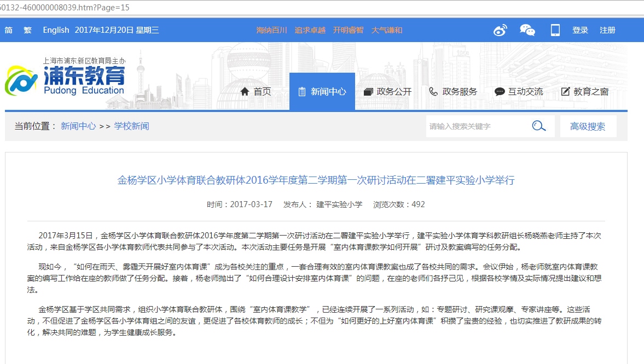Open the Weibo icon in top bar
644x364 pixels.
coord(500,30)
